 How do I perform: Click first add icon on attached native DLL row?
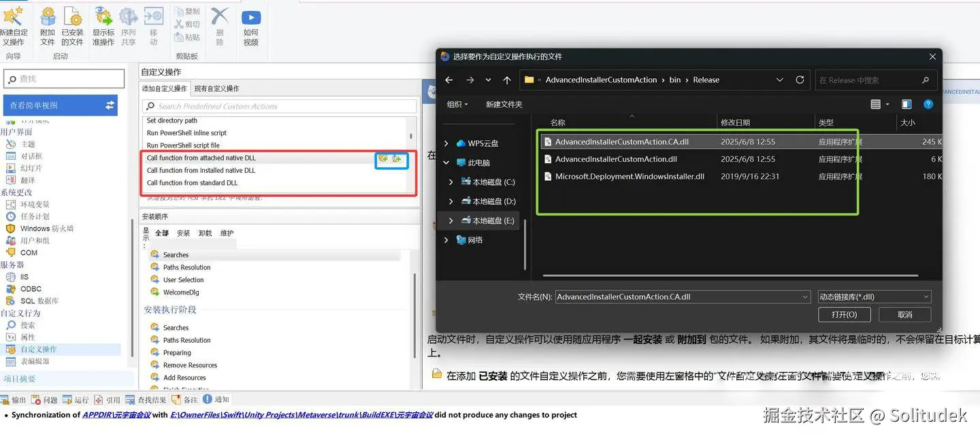pyautogui.click(x=383, y=158)
